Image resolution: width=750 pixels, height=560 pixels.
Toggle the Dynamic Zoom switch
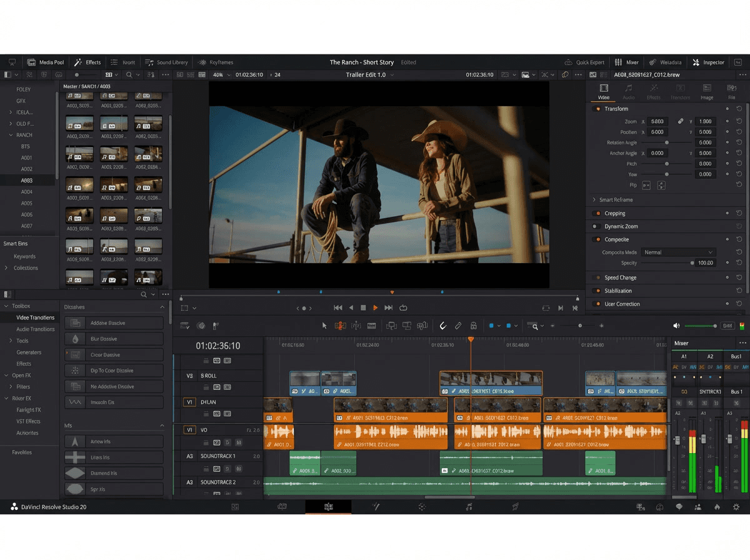click(596, 226)
